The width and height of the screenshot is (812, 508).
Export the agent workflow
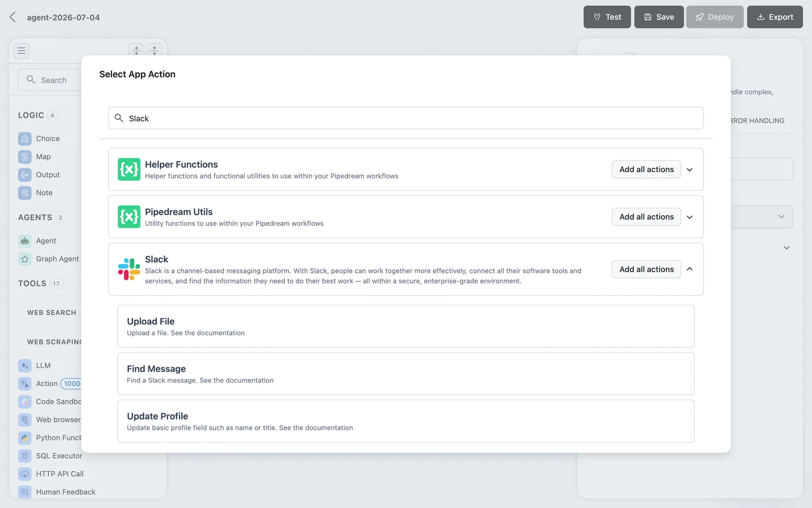(x=775, y=17)
